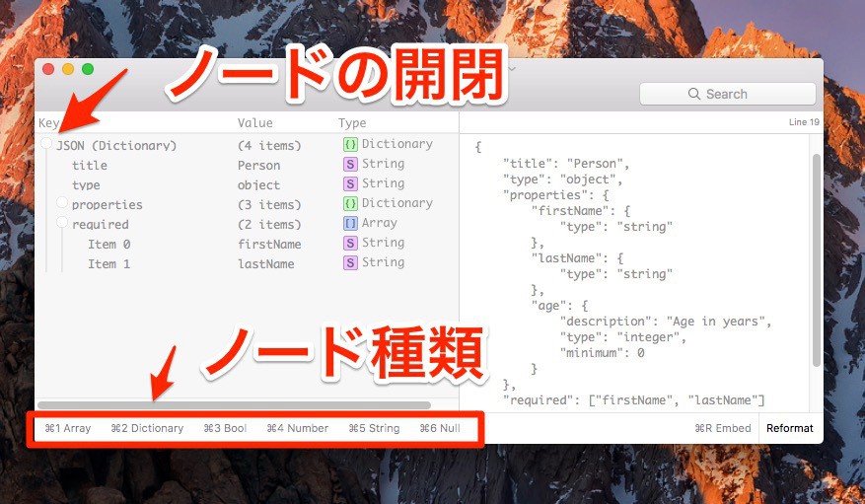Click the magnifier icon in Search field
The width and height of the screenshot is (865, 504).
click(x=694, y=94)
